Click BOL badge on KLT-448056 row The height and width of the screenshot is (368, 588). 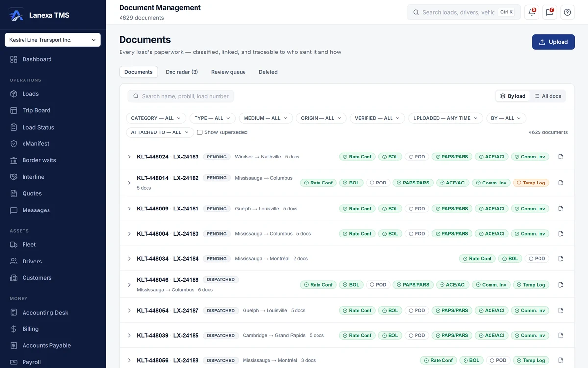coord(471,360)
